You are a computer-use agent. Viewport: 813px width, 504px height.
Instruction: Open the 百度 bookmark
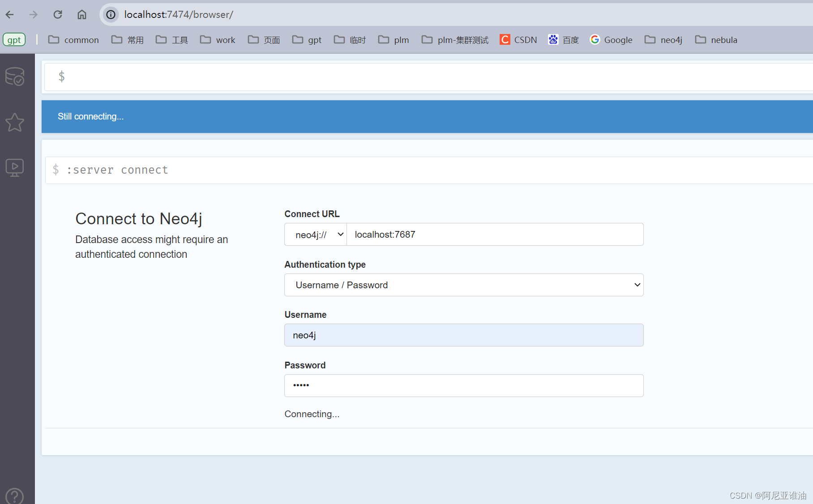point(564,40)
